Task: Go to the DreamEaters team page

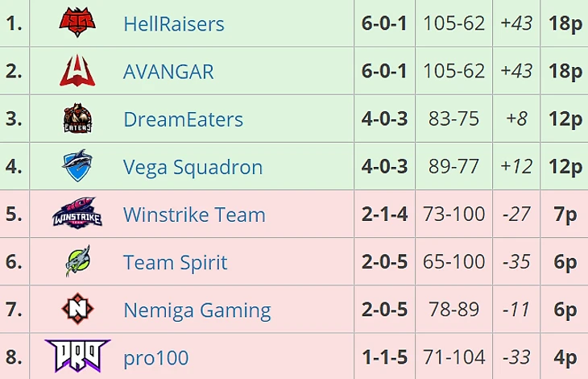Action: point(183,119)
